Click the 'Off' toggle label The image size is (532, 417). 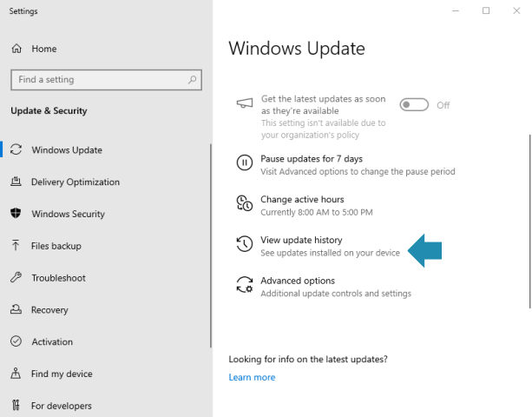(x=443, y=105)
